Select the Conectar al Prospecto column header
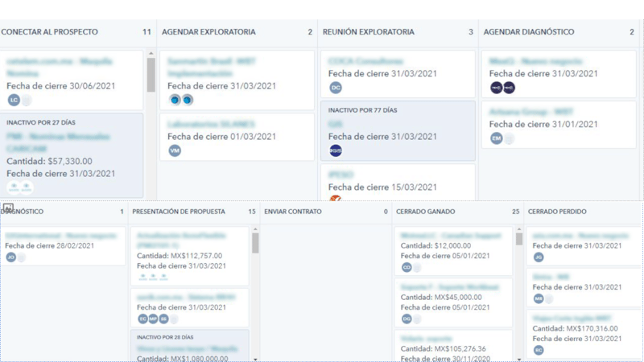This screenshot has height=362, width=644. click(x=50, y=32)
